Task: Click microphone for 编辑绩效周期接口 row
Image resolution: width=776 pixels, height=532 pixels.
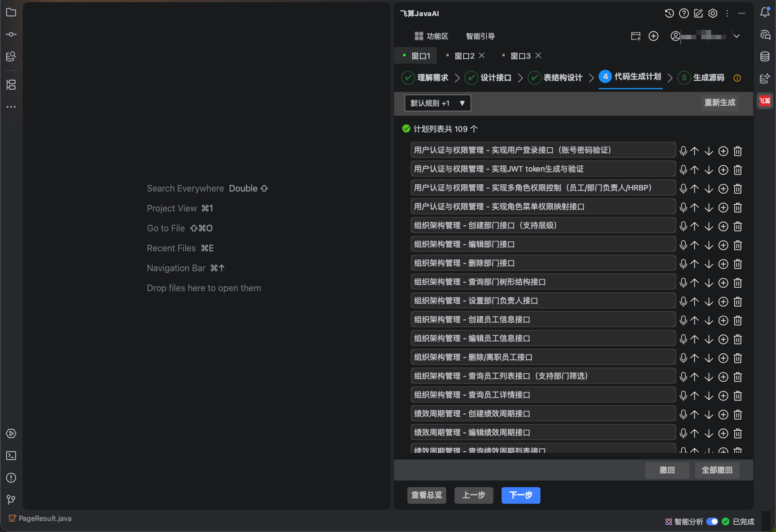Action: 683,433
